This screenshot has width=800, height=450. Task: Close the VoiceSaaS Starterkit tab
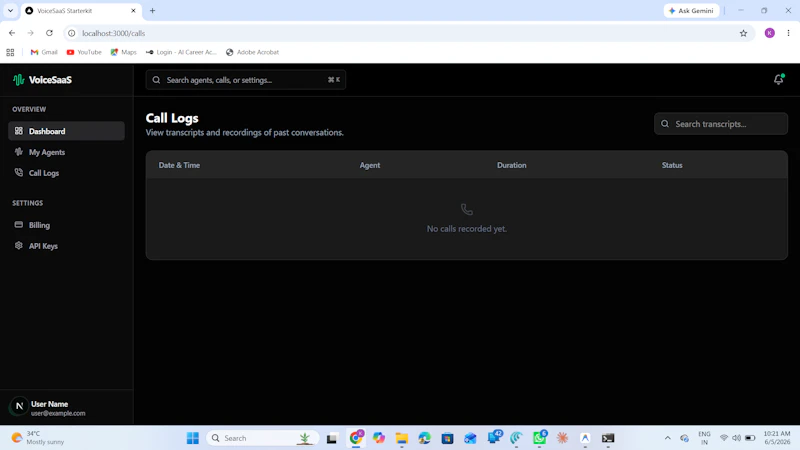(x=133, y=11)
